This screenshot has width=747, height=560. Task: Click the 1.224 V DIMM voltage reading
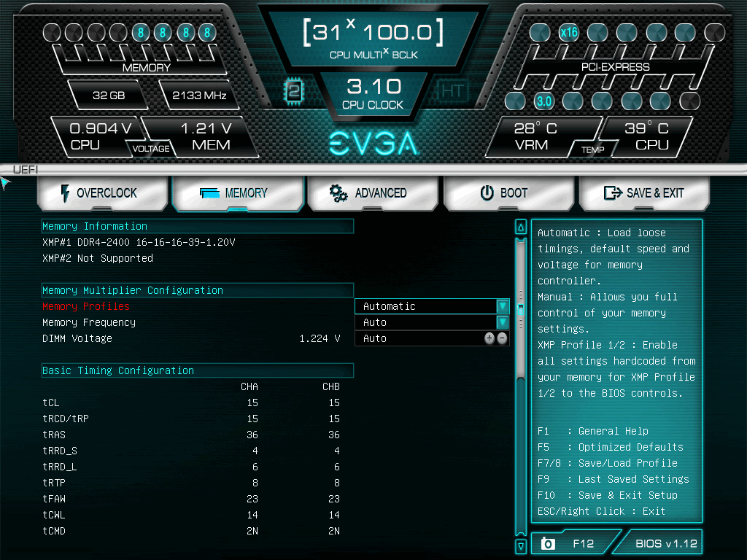[x=320, y=338]
